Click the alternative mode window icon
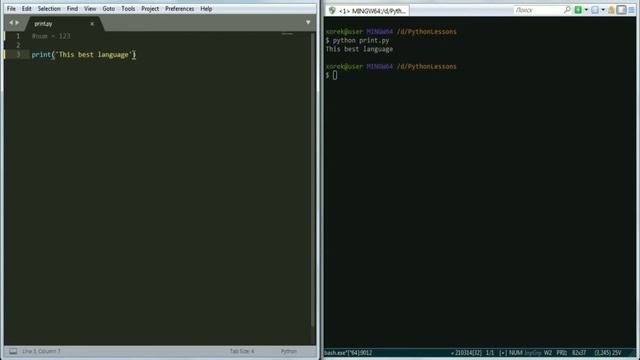 point(621,10)
